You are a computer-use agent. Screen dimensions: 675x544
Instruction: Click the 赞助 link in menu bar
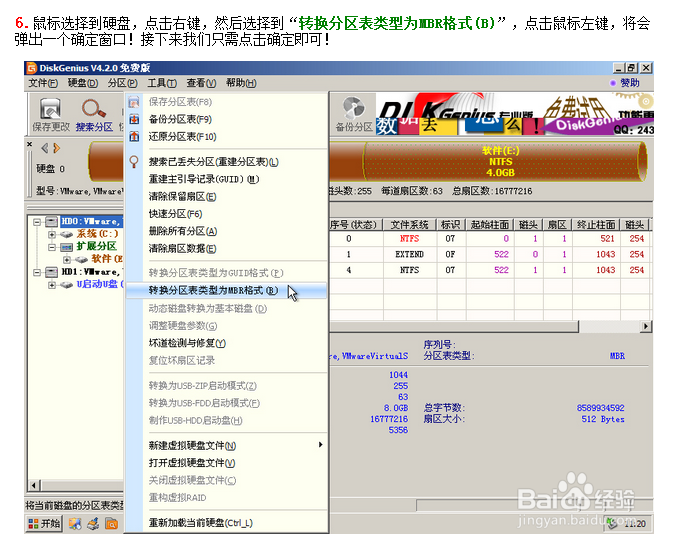(x=630, y=83)
